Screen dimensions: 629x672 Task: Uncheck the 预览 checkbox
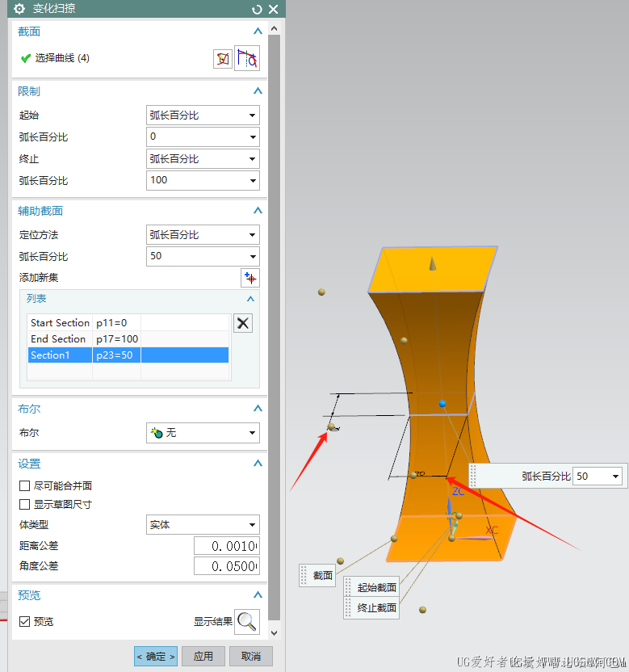pyautogui.click(x=25, y=621)
